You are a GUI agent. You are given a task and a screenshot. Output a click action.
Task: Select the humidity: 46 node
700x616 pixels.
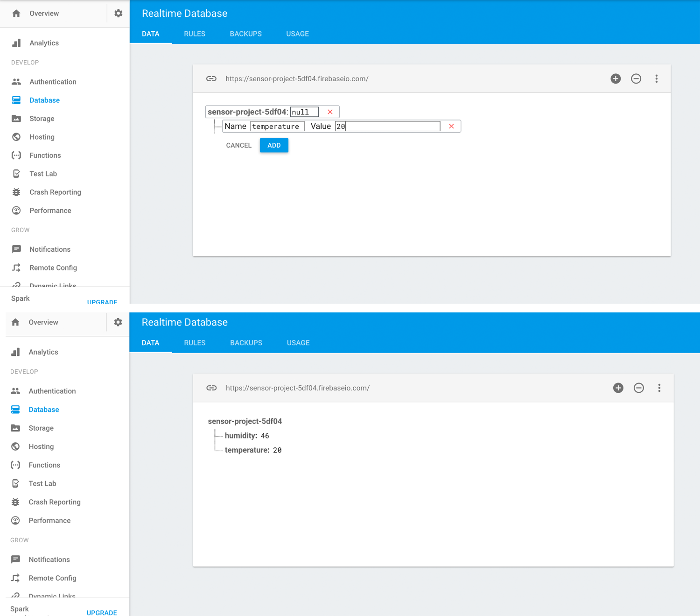[x=246, y=436]
